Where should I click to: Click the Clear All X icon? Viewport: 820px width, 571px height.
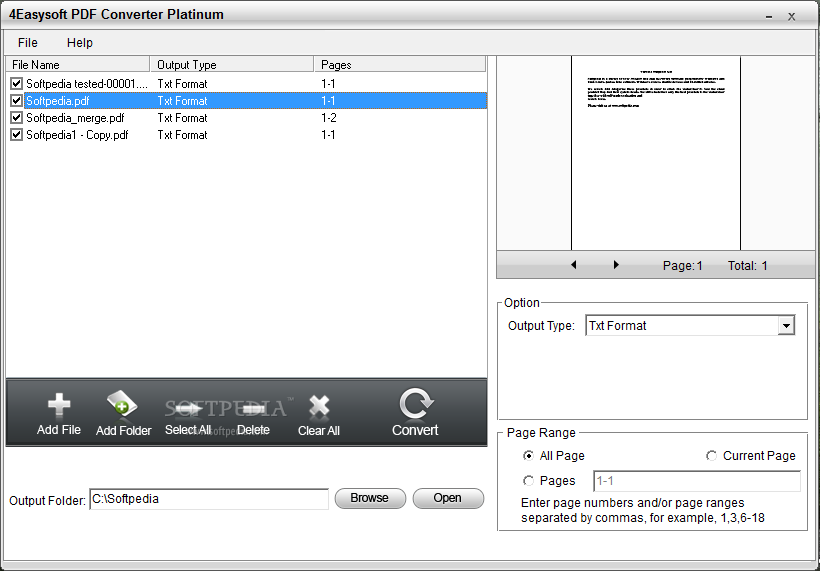point(319,407)
